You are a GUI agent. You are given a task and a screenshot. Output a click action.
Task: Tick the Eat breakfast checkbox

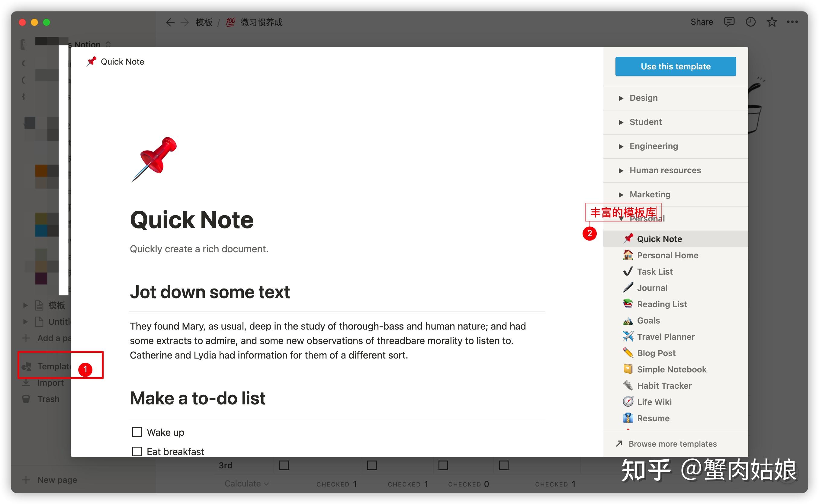[137, 452]
